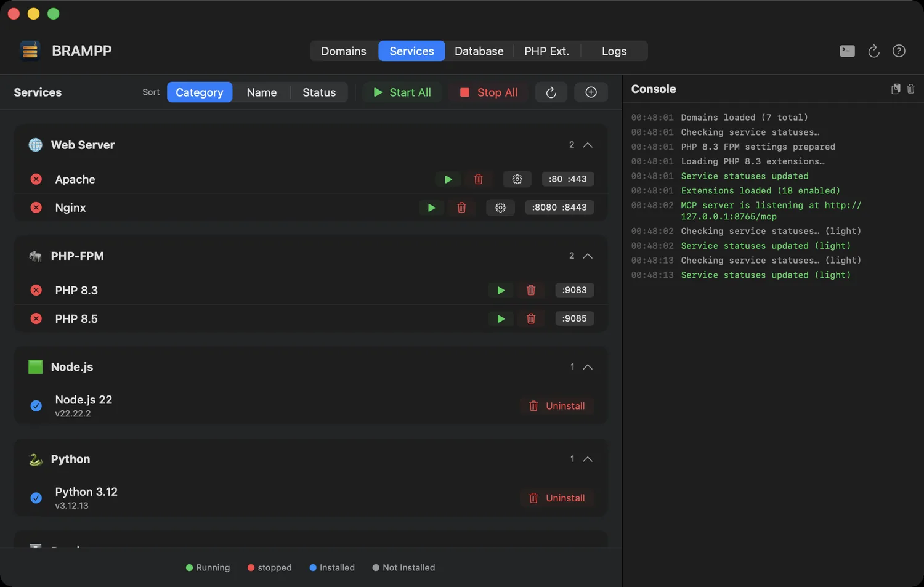The height and width of the screenshot is (587, 924).
Task: Open the terminal icon in header
Action: tap(847, 51)
